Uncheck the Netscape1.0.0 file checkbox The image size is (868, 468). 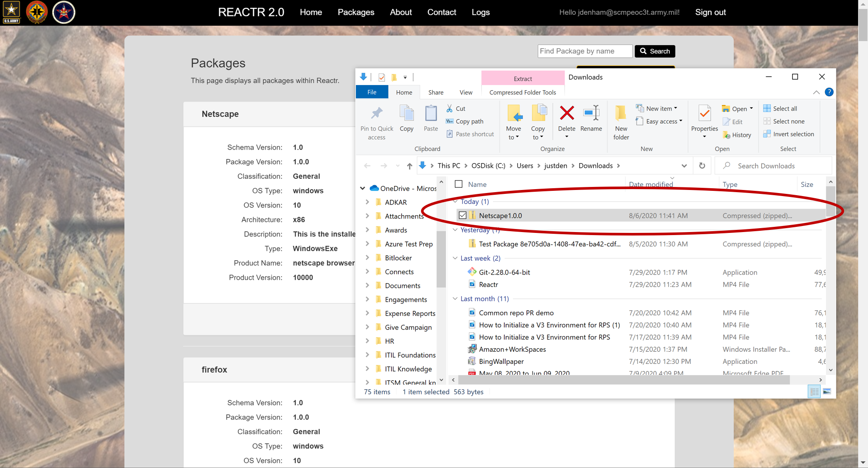click(x=463, y=216)
